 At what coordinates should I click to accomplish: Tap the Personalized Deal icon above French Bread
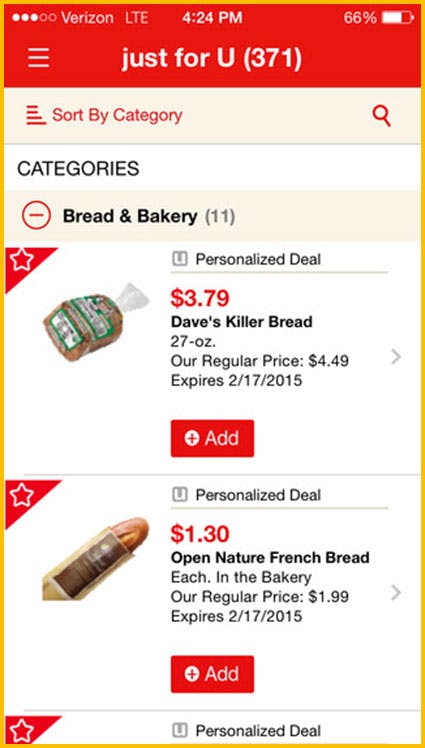(179, 495)
